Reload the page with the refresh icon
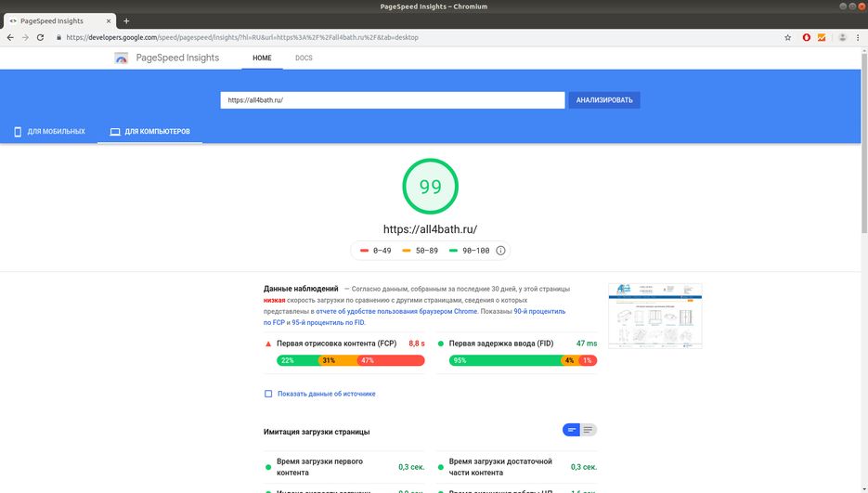868x493 pixels. 41,38
